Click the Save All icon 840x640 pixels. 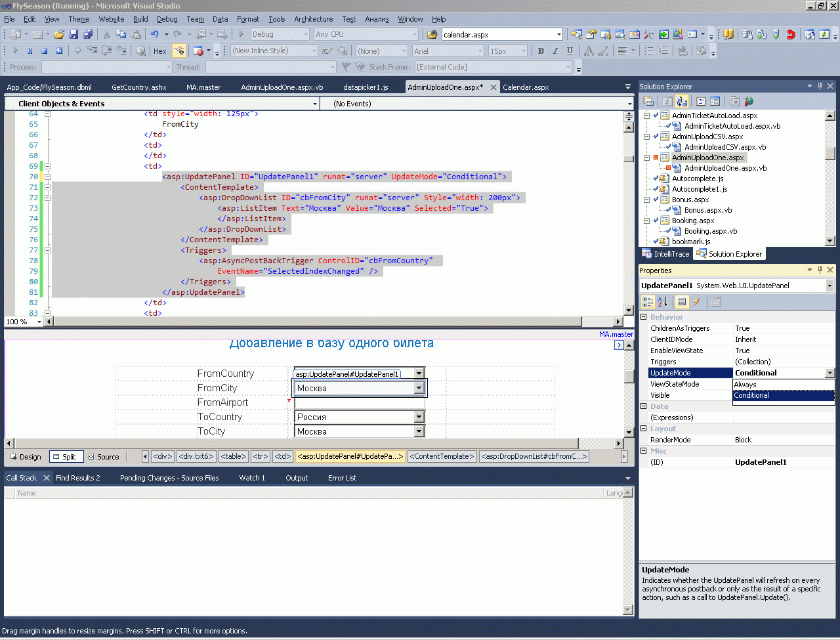[87, 34]
